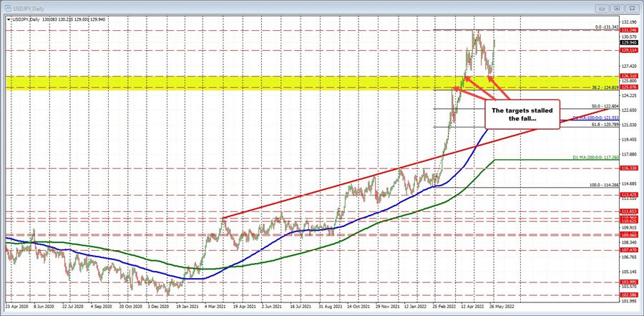Select the red 126.310 price level label
The height and width of the screenshot is (316, 644).
pos(629,76)
